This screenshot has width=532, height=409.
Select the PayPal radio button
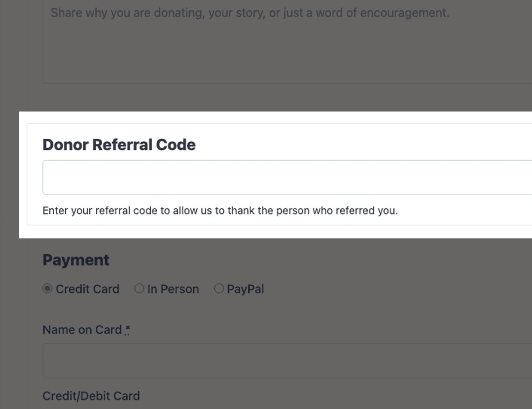(x=219, y=289)
